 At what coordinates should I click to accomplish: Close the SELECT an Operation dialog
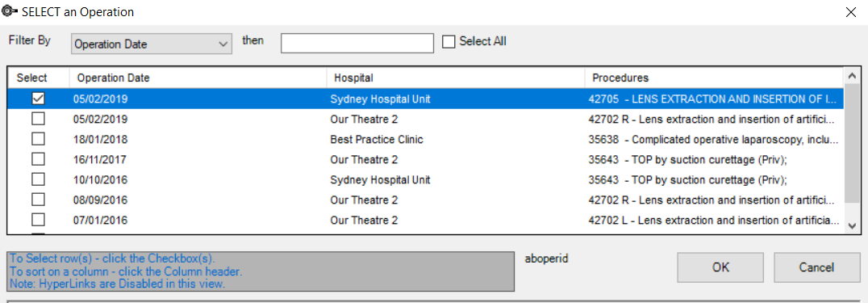(850, 11)
